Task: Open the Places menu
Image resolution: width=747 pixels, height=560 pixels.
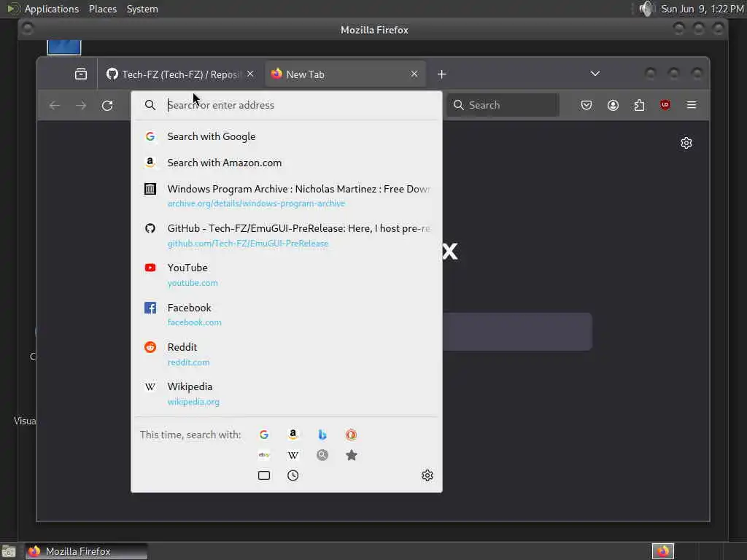Action: point(102,9)
